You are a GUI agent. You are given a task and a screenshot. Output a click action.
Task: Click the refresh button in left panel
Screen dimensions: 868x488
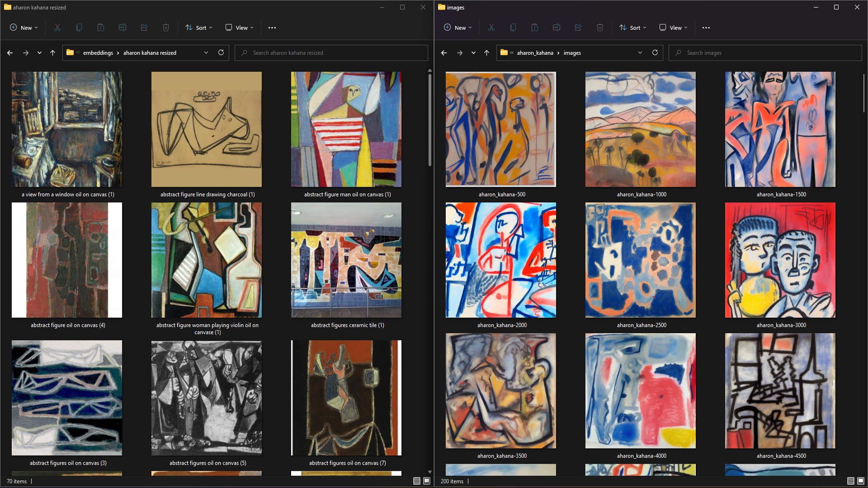coord(220,53)
